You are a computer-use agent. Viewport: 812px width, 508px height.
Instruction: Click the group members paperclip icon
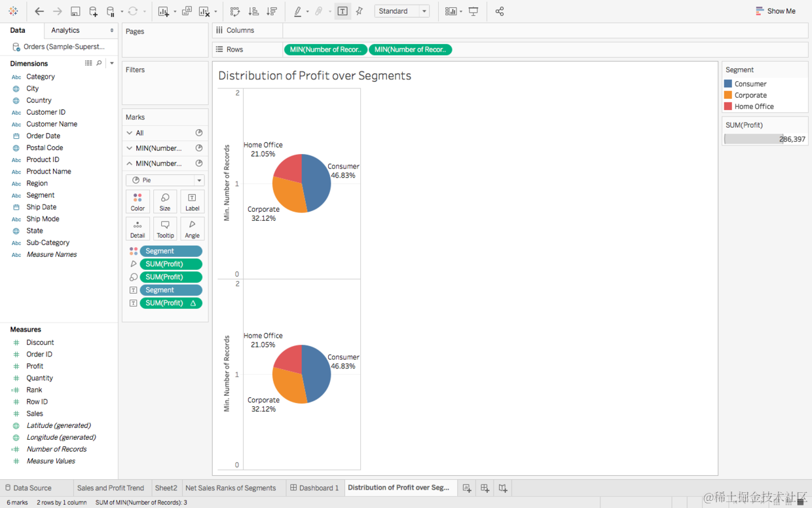click(x=319, y=11)
